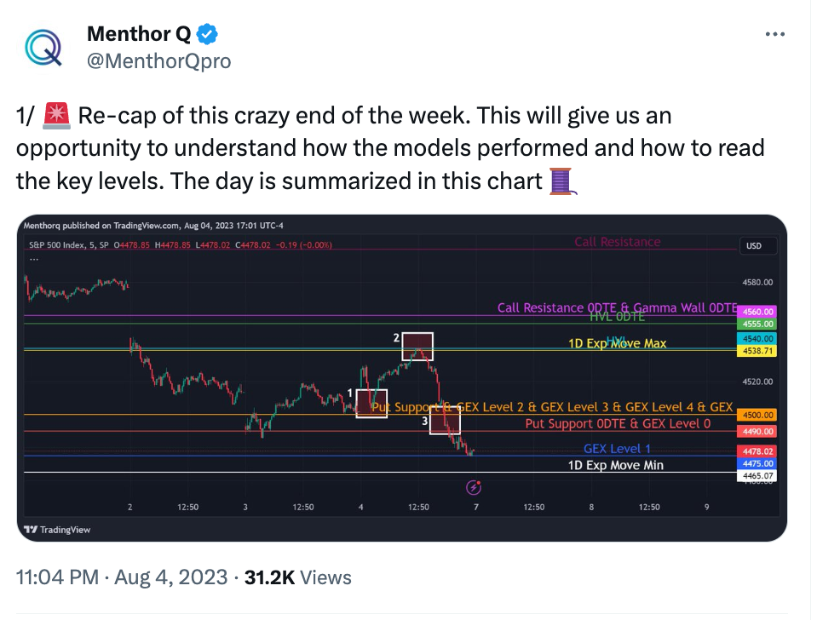
Task: Select the green 4555.00 price label
Action: pyautogui.click(x=757, y=324)
